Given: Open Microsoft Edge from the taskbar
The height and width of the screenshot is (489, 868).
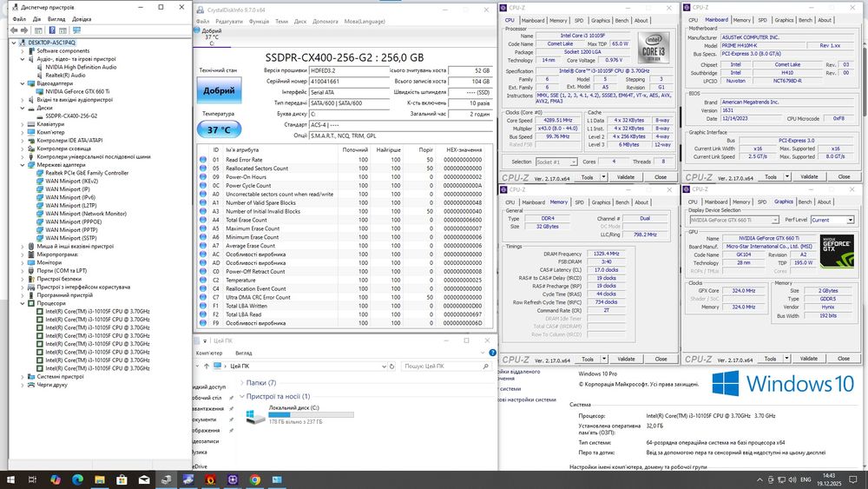Looking at the screenshot, I should coord(77,479).
